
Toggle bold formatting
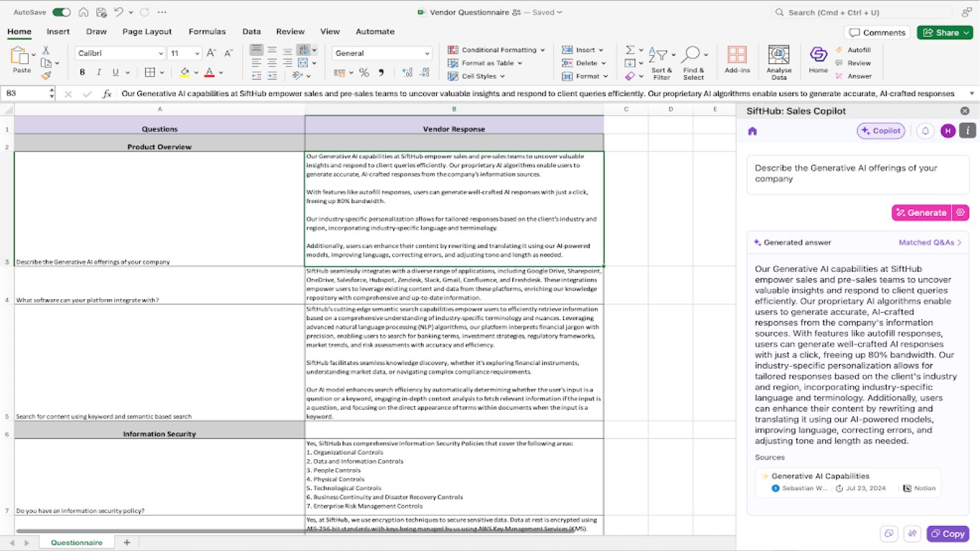pyautogui.click(x=83, y=72)
